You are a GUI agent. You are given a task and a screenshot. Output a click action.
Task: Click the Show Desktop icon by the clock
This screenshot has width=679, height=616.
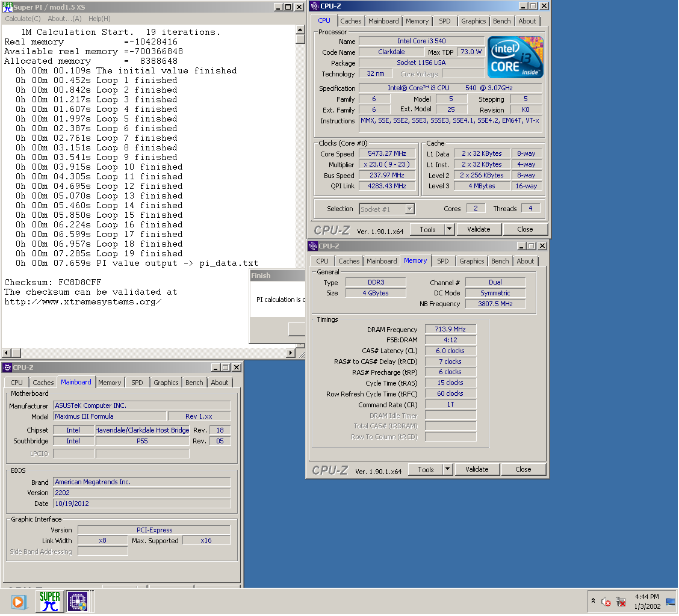click(671, 602)
